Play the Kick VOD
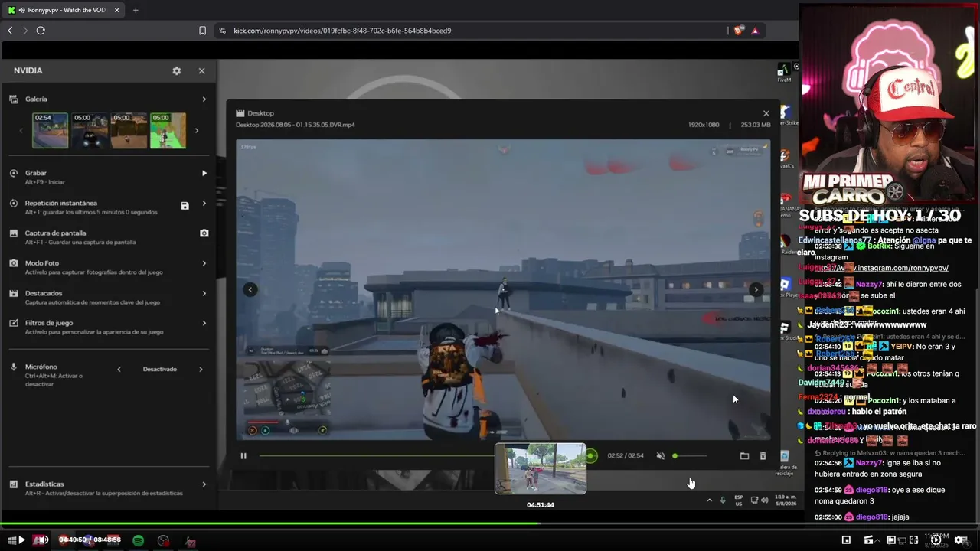 click(x=21, y=540)
